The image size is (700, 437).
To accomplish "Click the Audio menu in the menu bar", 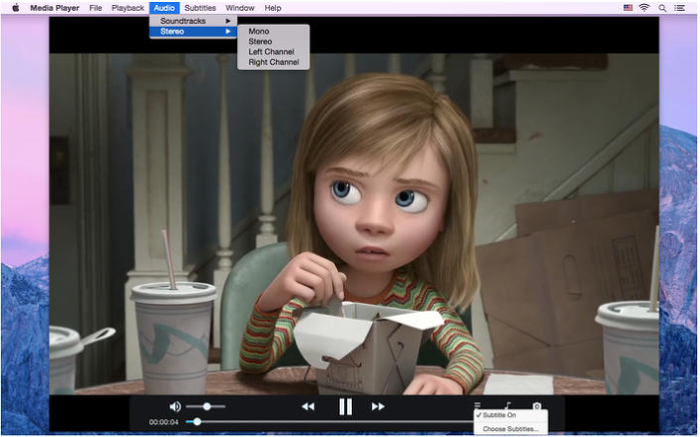I will [164, 8].
